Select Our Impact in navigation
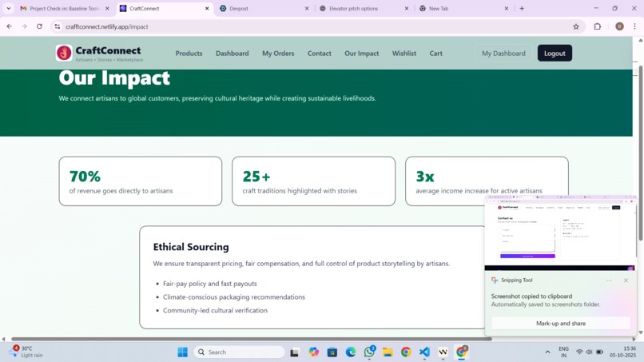644x362 pixels. [x=361, y=54]
